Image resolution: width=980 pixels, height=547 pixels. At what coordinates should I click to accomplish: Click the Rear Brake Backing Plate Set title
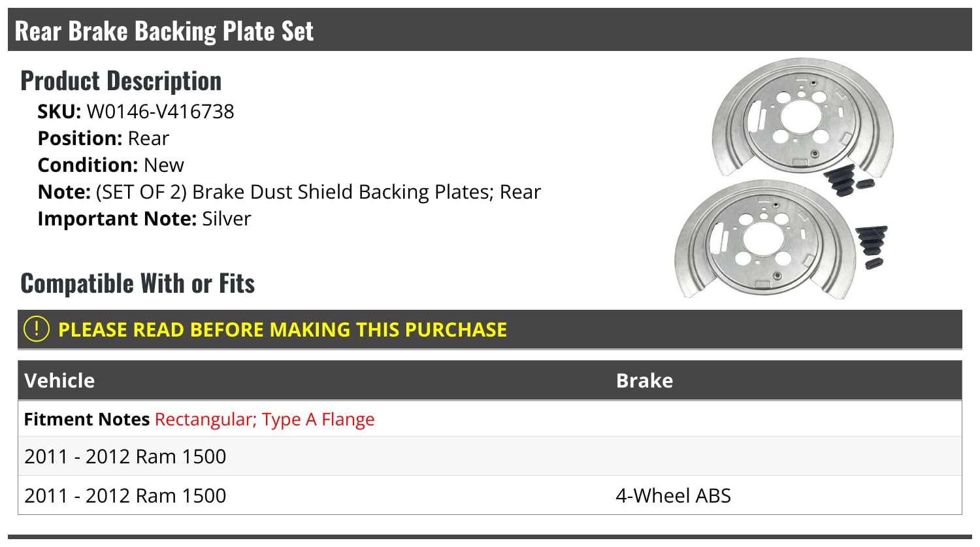(164, 31)
